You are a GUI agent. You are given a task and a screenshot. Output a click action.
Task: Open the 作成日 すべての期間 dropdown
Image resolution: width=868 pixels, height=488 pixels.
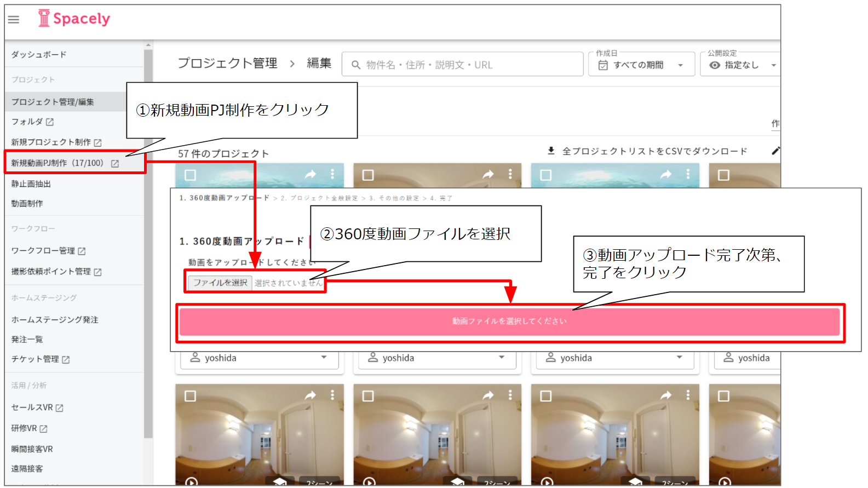pyautogui.click(x=641, y=65)
